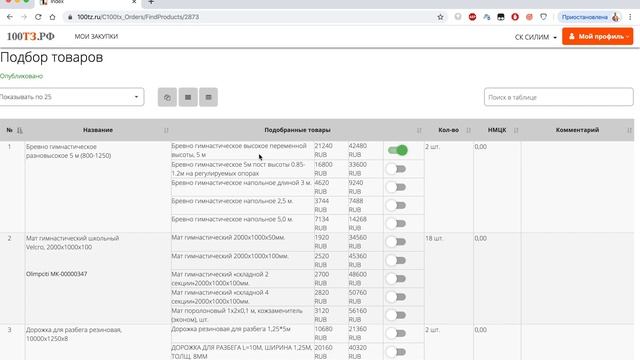The height and width of the screenshot is (360, 640).
Task: Click the 100ТЗ.РФ logo link
Action: pos(31,36)
